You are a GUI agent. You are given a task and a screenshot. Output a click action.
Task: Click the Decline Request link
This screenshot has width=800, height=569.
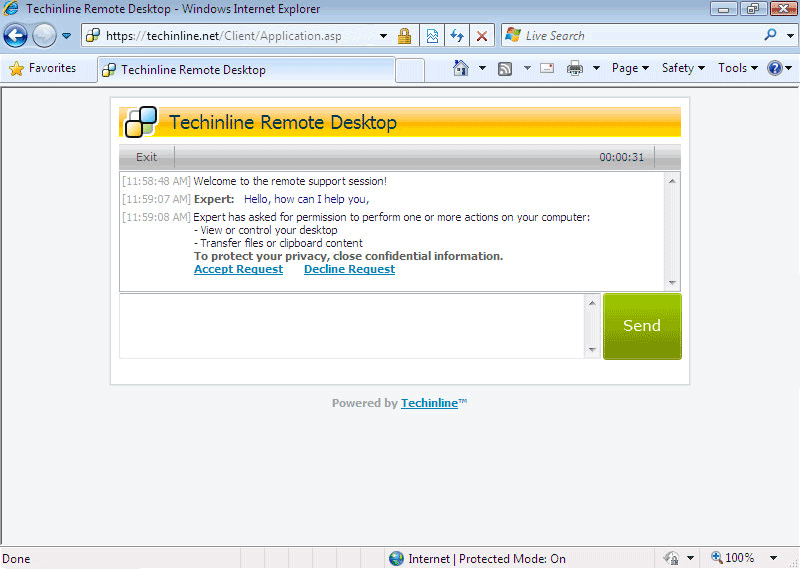click(x=349, y=269)
